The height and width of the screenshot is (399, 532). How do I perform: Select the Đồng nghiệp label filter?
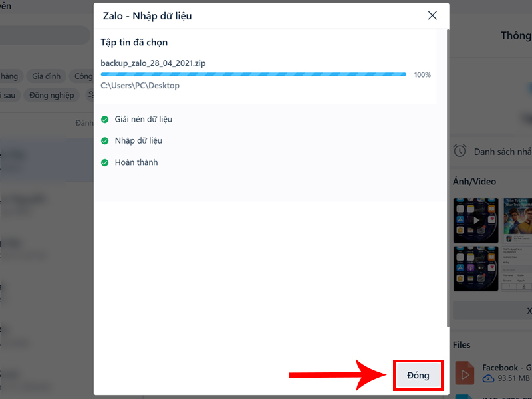pos(52,95)
